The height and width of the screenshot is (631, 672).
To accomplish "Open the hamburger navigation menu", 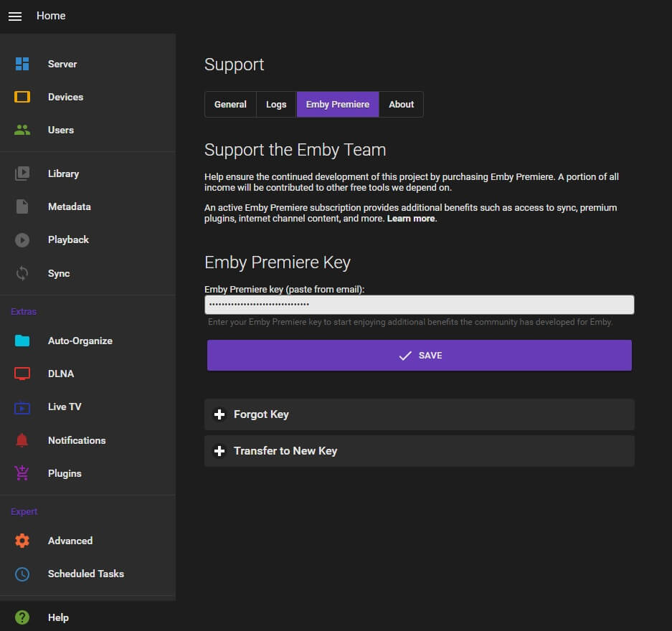I will (x=15, y=16).
